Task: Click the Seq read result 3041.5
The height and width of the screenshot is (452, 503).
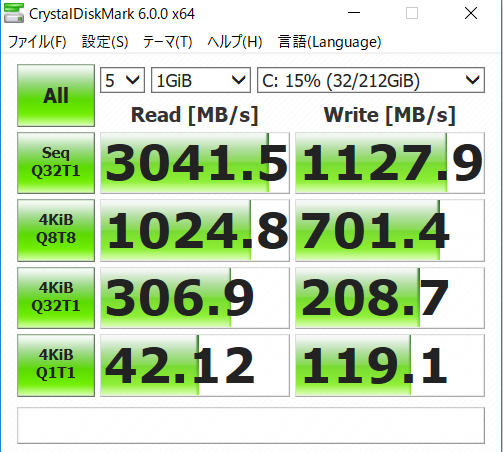Action: (x=195, y=163)
